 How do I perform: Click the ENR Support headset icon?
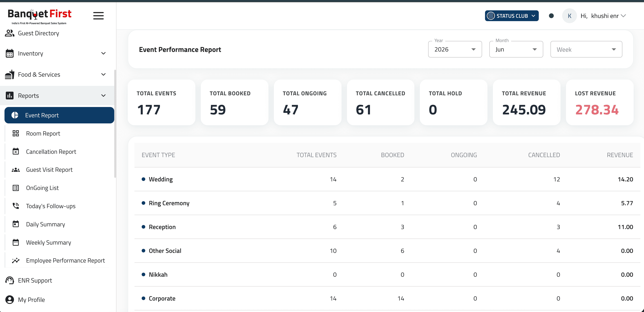tap(9, 280)
